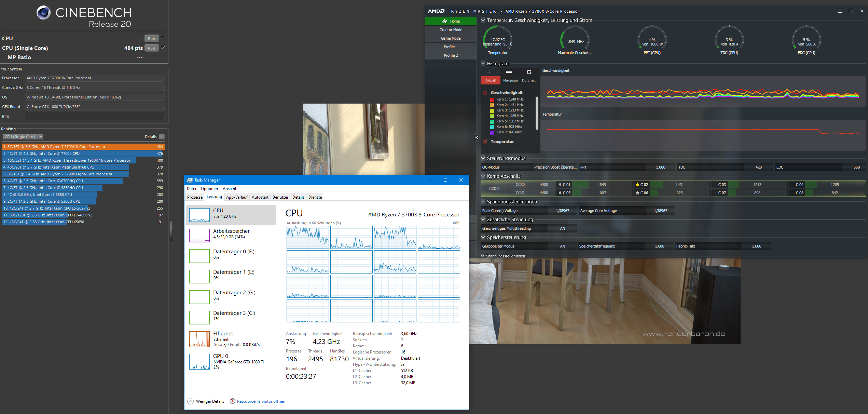Image resolution: width=868 pixels, height=414 pixels.
Task: Click the histogram plus zoom-in icon
Action: [489, 72]
